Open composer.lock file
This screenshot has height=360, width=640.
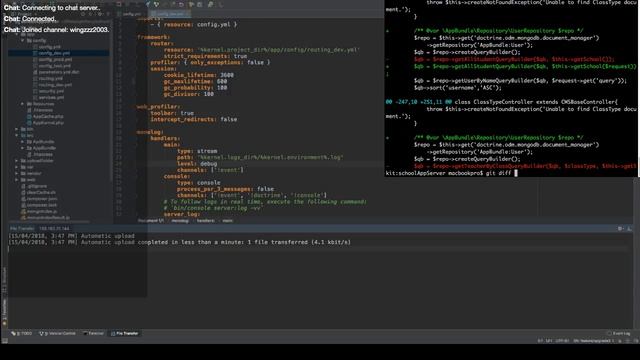point(39,205)
